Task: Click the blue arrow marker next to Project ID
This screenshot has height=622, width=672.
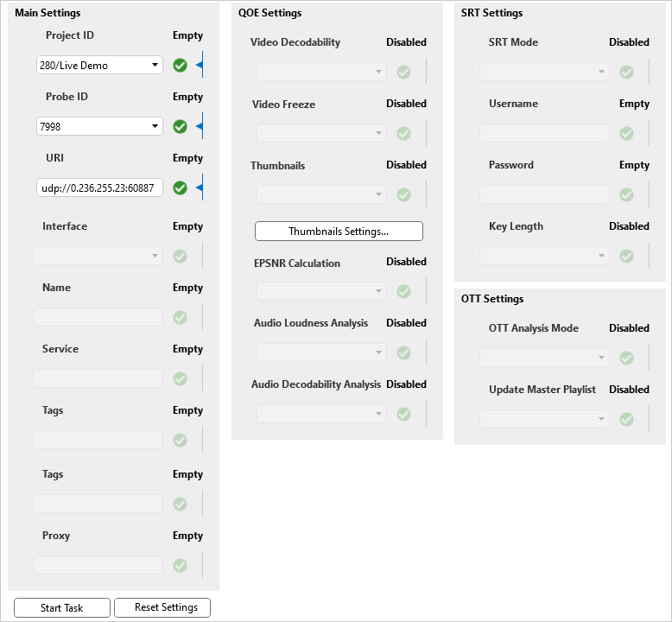Action: tap(199, 65)
